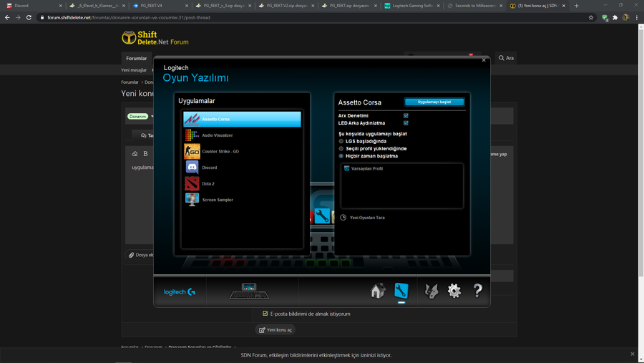This screenshot has height=363, width=644.
Task: Open help via the question mark icon
Action: (477, 290)
